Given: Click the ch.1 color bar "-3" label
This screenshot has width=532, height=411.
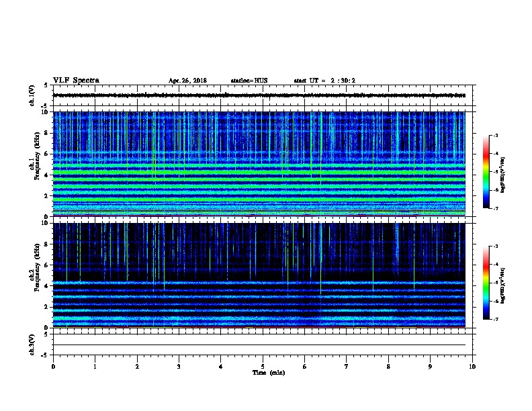Looking at the screenshot, I should [x=496, y=135].
